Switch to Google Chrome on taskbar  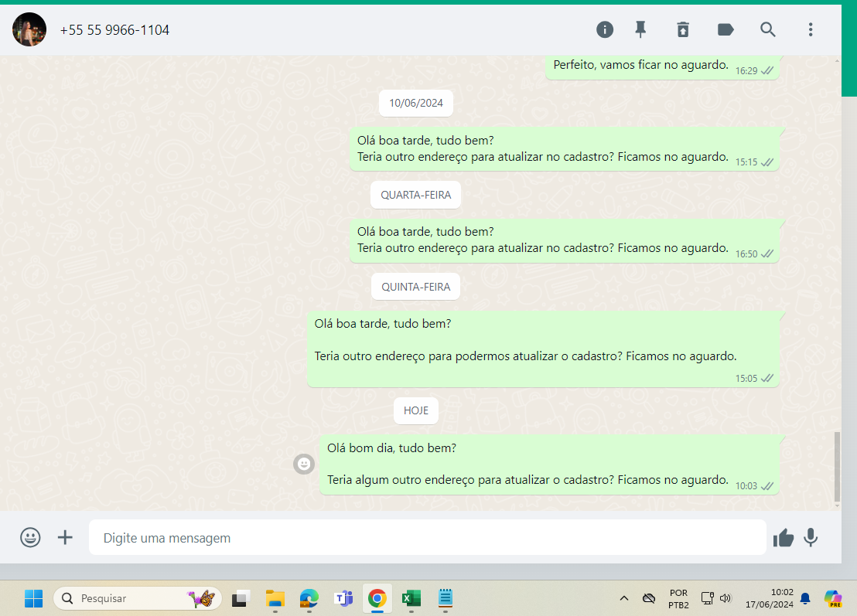[x=377, y=598]
